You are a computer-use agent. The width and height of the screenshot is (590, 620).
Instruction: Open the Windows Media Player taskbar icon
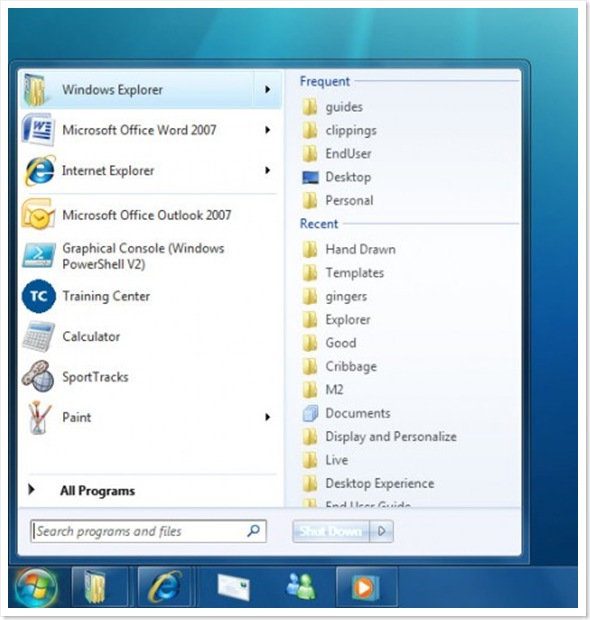[x=366, y=587]
